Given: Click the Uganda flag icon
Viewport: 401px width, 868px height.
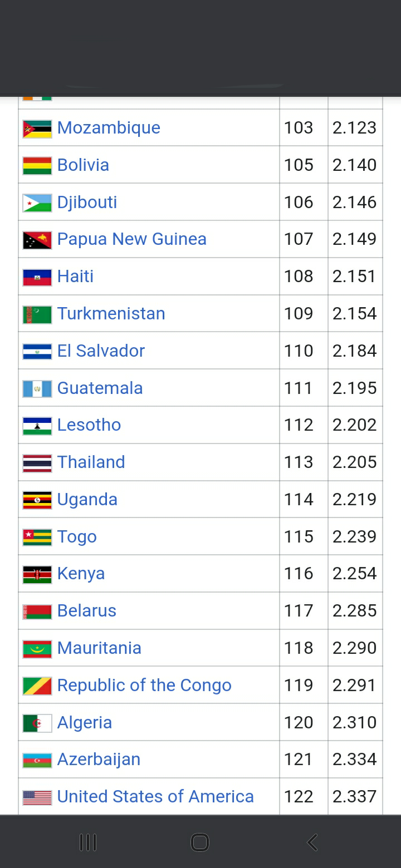Looking at the screenshot, I should (x=37, y=500).
